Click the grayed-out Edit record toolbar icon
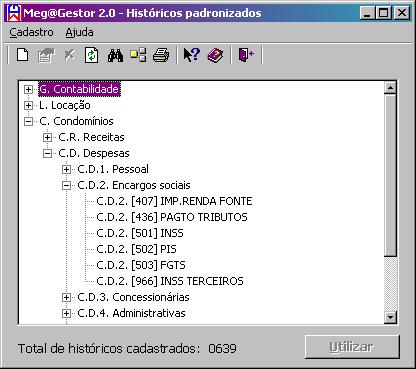416x369 pixels. (x=46, y=55)
